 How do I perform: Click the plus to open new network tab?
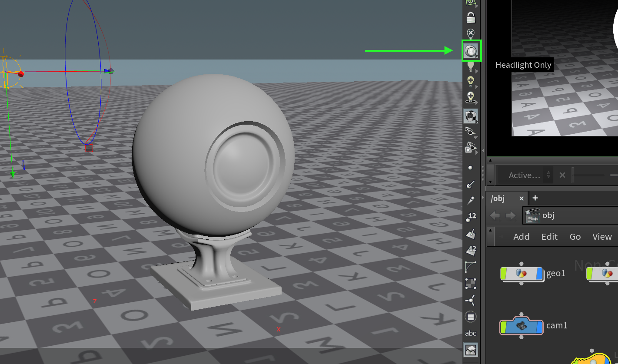tap(535, 198)
